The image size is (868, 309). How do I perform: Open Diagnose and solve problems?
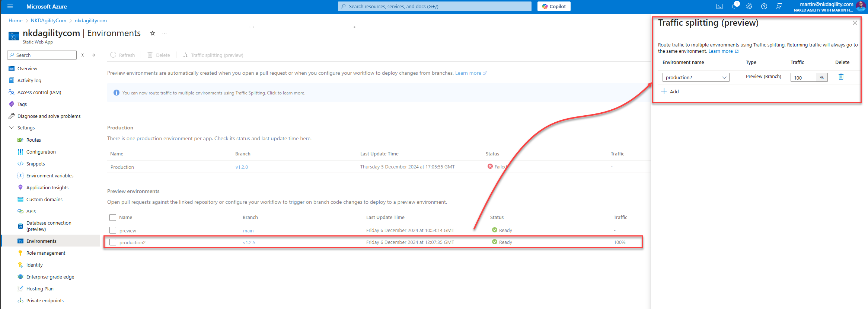coord(49,116)
